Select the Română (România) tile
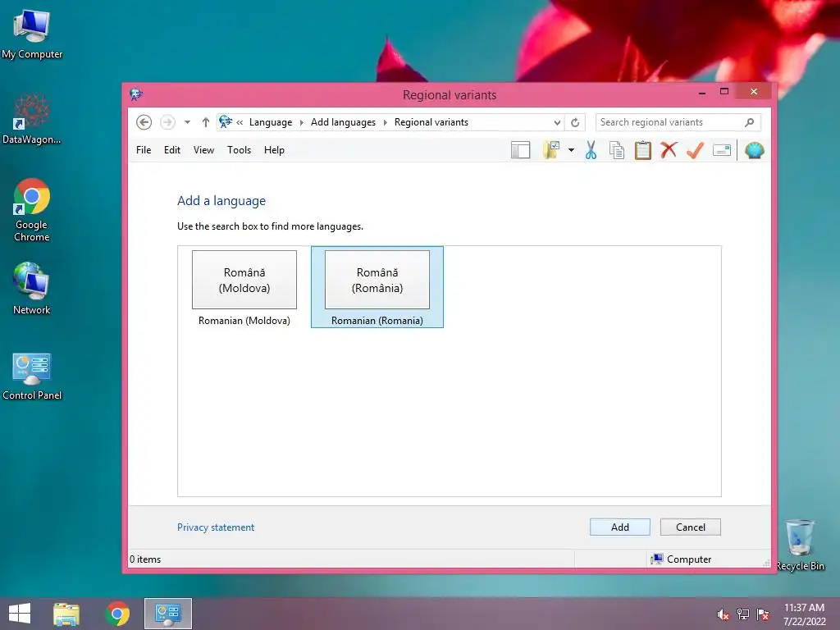 coord(377,280)
